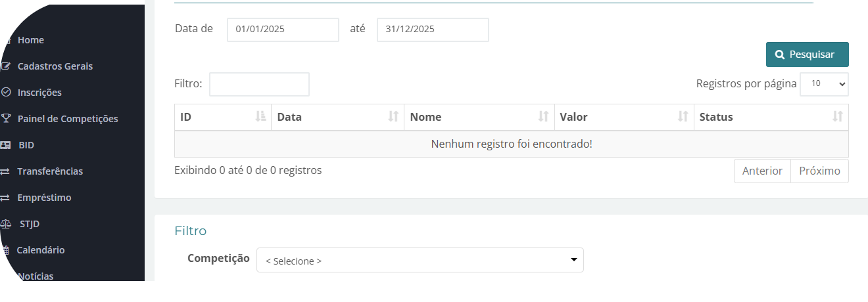The image size is (868, 302).
Task: Click the Próximo pagination button
Action: [x=819, y=171]
